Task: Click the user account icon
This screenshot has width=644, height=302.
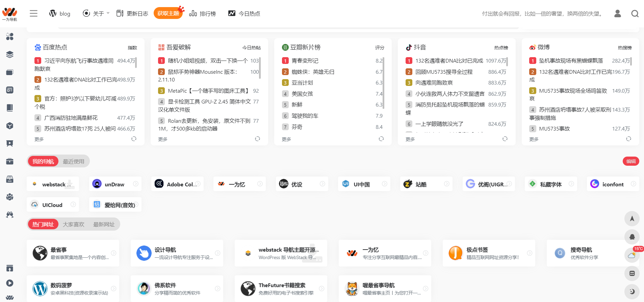Action: [x=618, y=14]
